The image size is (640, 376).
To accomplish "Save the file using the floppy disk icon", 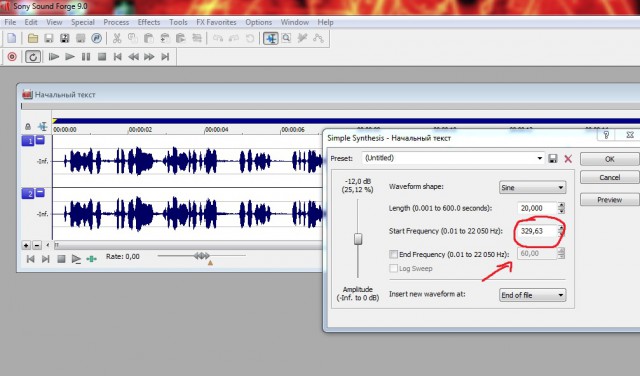I will click(x=49, y=38).
